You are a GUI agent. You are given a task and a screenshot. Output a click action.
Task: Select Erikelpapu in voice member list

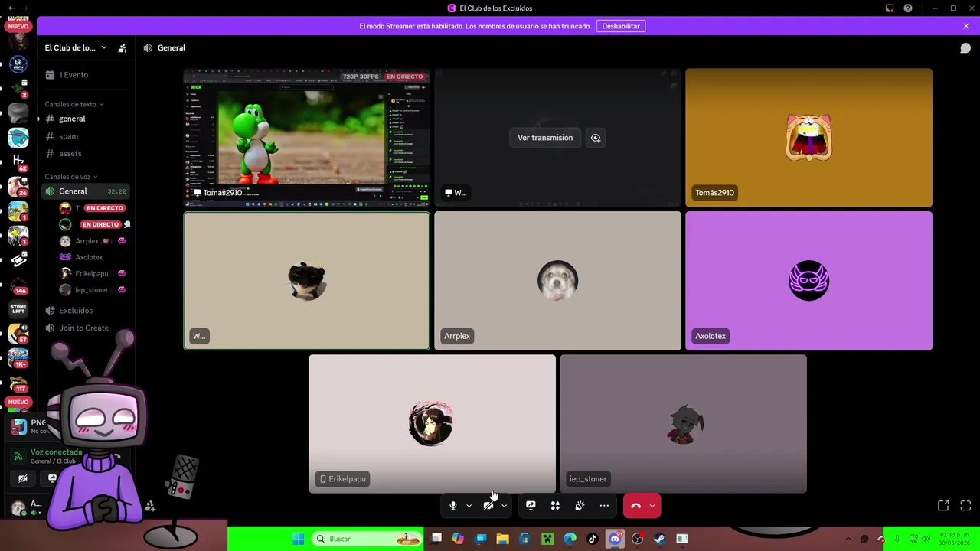[x=93, y=273]
